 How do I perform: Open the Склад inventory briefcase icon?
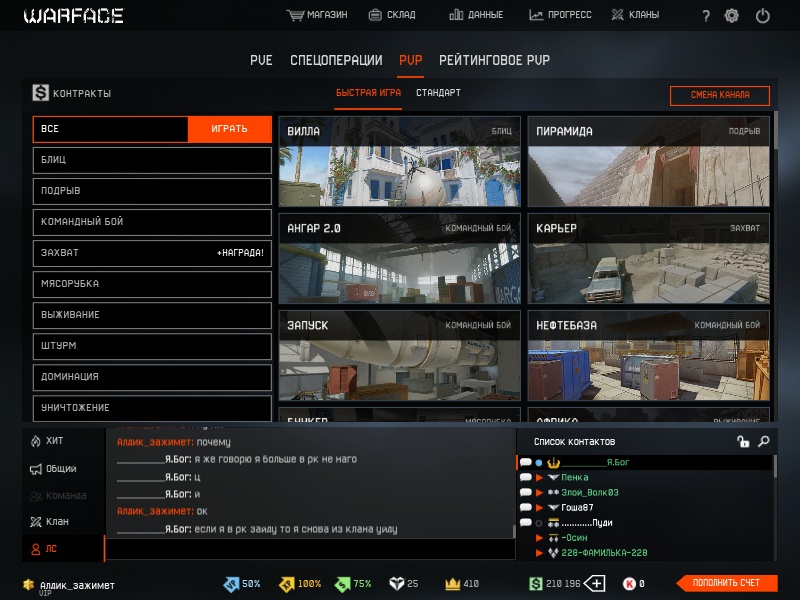click(x=375, y=15)
